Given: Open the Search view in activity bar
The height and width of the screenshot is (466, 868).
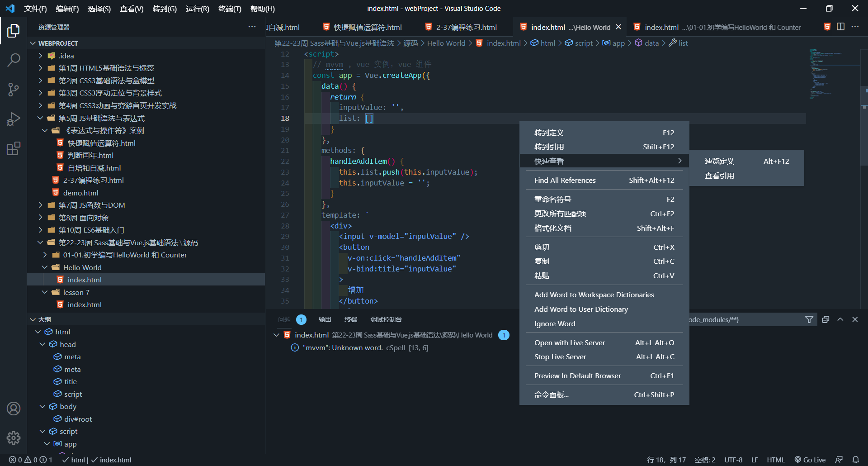Looking at the screenshot, I should [14, 60].
